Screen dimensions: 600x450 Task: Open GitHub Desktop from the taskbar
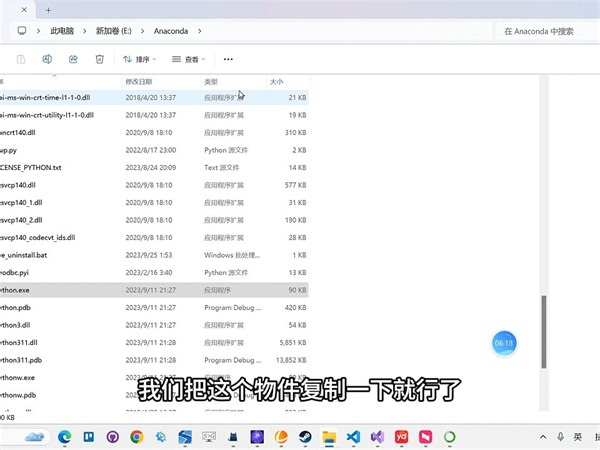point(112,437)
